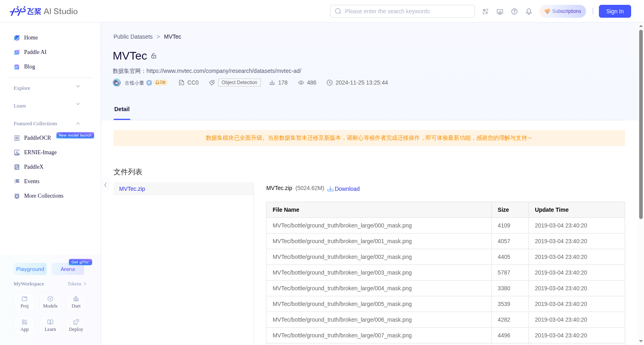644x345 pixels.
Task: Click the Sign In button
Action: (x=615, y=11)
